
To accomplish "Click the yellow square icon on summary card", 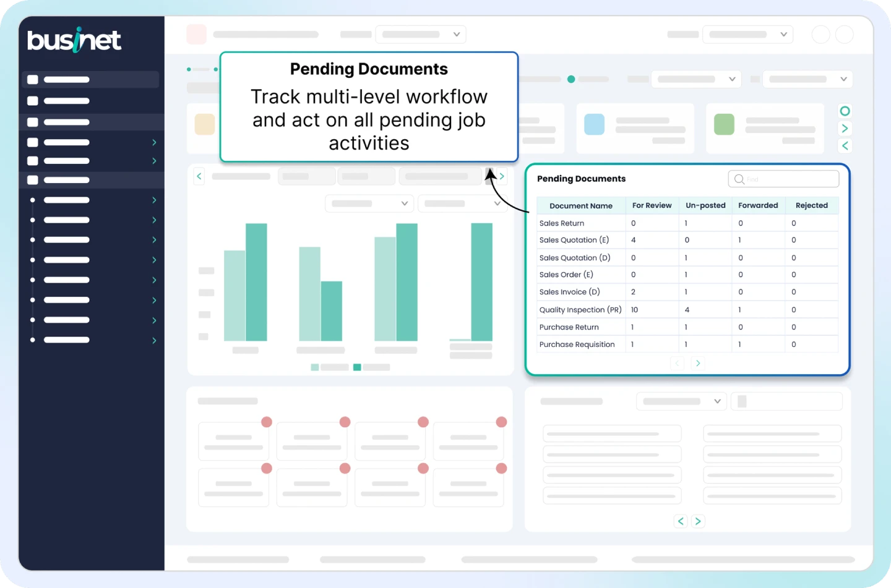I will (x=205, y=124).
